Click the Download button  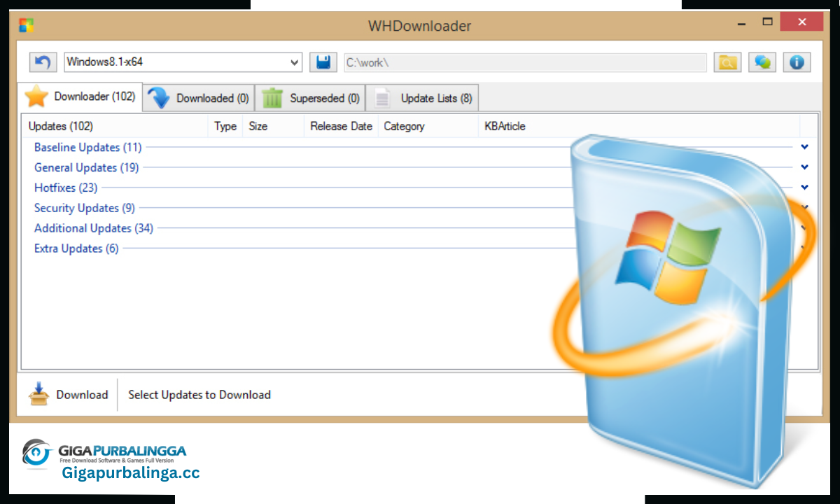[x=68, y=394]
